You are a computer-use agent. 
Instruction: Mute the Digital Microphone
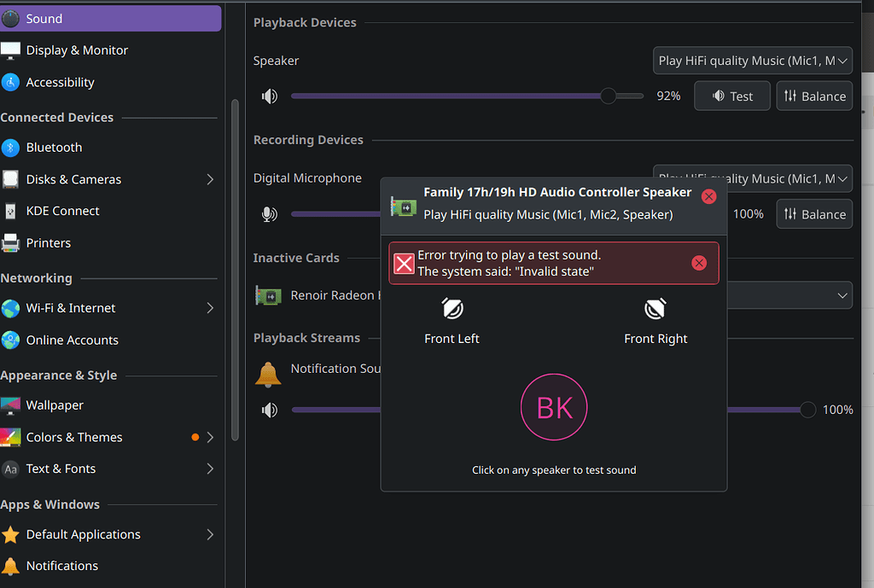tap(270, 214)
